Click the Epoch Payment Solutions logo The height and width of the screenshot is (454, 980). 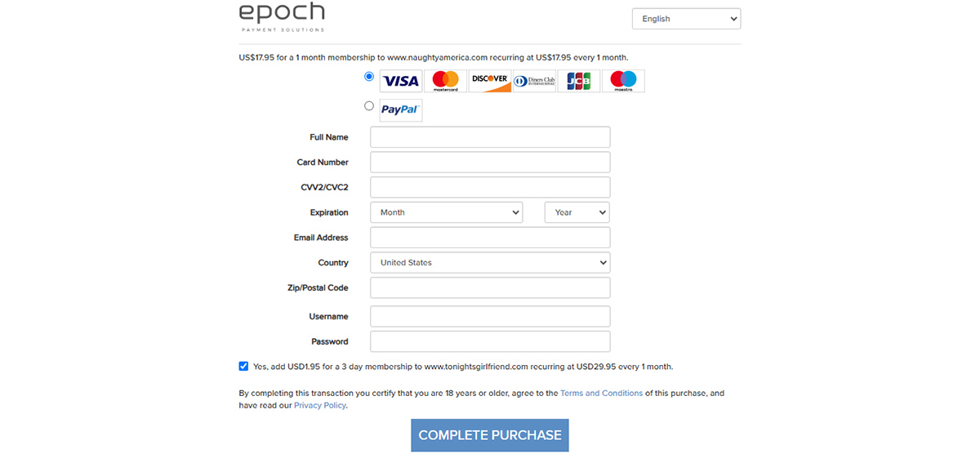[282, 17]
